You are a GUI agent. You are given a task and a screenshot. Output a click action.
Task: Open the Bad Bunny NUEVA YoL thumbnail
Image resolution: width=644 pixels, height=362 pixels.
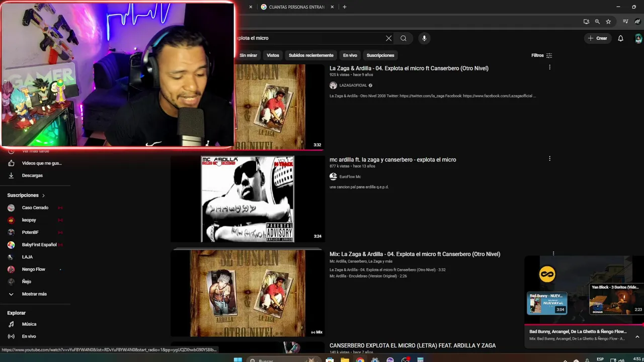coord(547,303)
